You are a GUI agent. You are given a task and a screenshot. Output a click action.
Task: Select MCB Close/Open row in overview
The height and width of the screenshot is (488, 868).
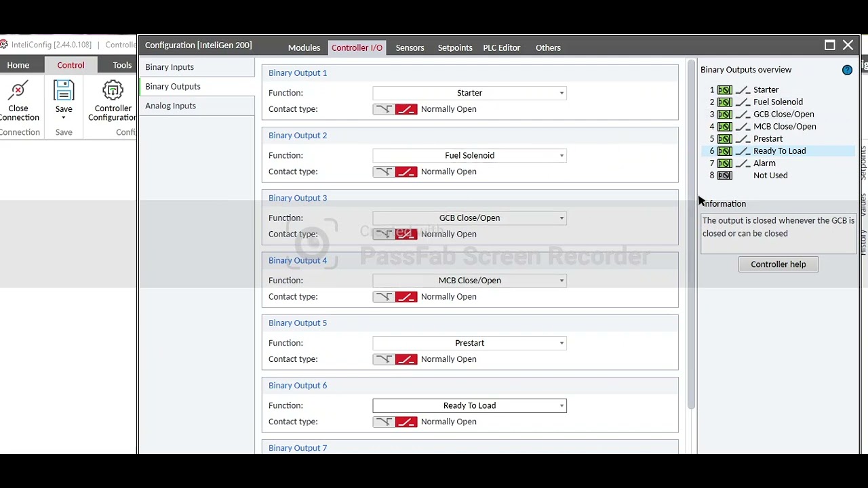(779, 126)
